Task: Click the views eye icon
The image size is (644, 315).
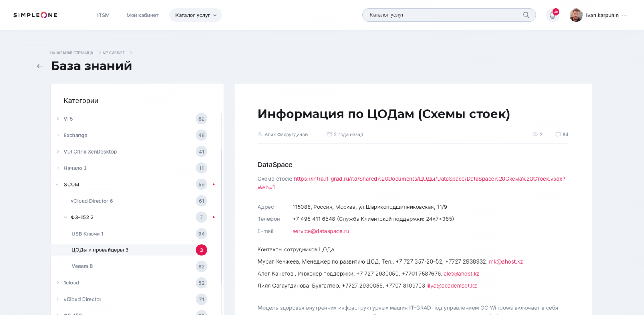Action: coord(535,134)
